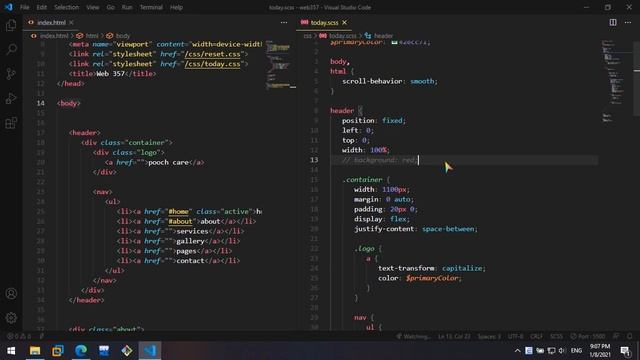This screenshot has width=640, height=360.
Task: Follow the /css/reset.css link
Action: click(212, 54)
